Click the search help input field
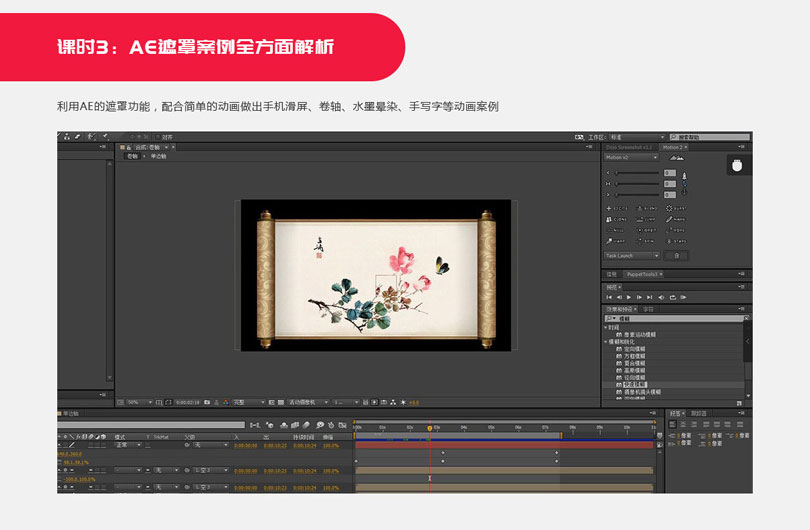 point(710,137)
